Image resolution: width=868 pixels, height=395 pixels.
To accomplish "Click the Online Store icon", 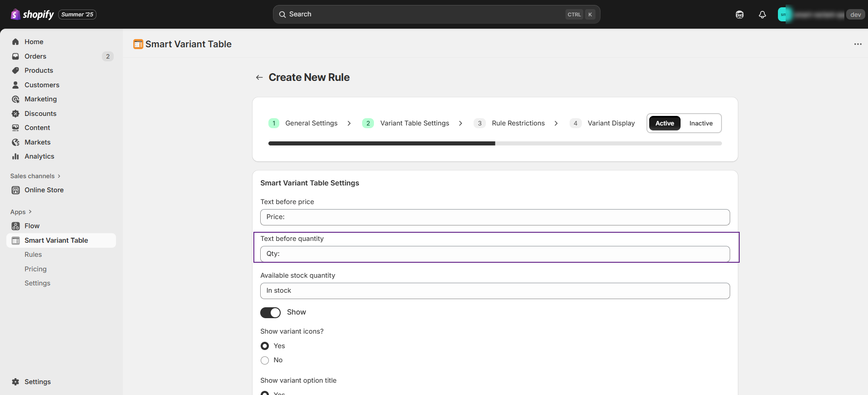I will 15,190.
